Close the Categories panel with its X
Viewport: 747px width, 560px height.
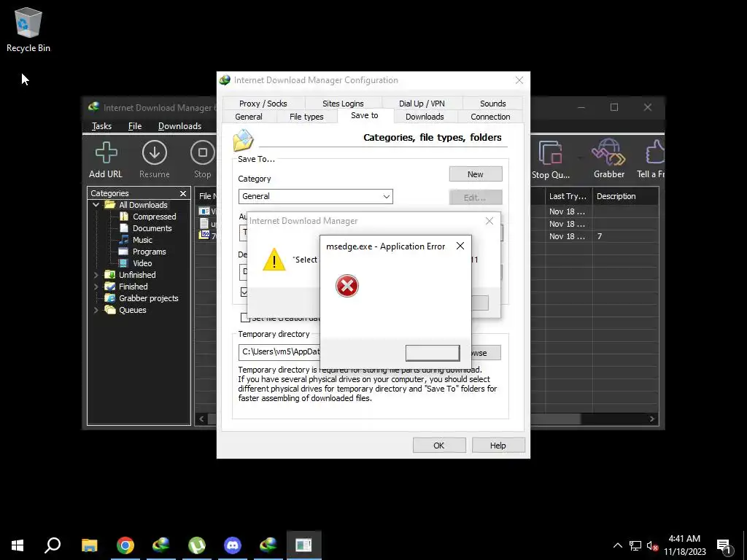[183, 193]
